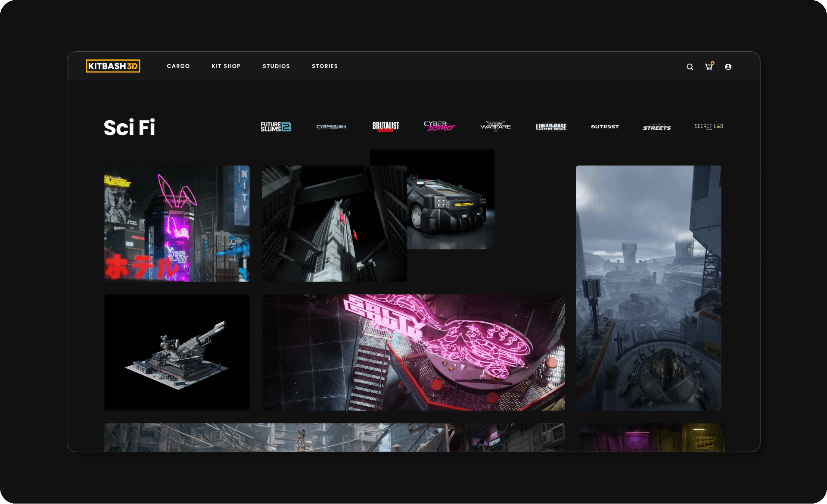
Task: Open the Stories page
Action: pyautogui.click(x=325, y=66)
